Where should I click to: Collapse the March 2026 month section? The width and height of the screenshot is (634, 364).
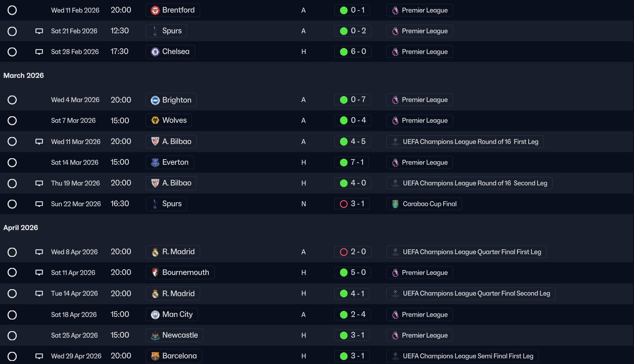[24, 75]
